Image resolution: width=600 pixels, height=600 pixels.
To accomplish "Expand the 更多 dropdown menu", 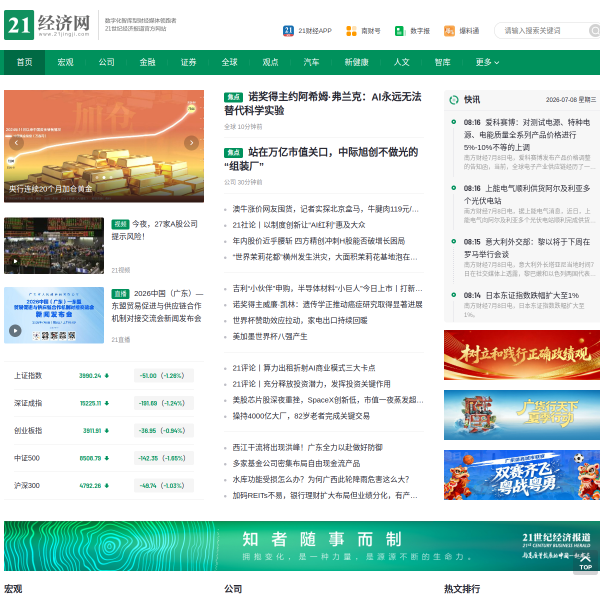I will [487, 62].
